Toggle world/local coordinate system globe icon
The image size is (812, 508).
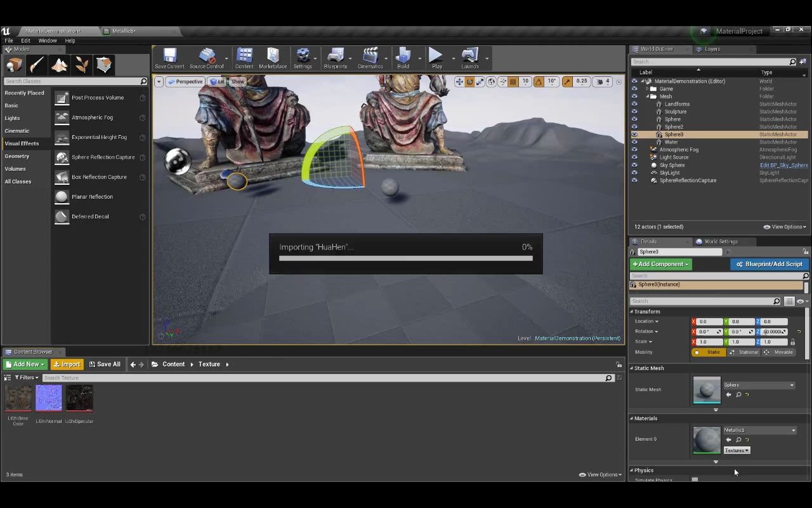(491, 81)
